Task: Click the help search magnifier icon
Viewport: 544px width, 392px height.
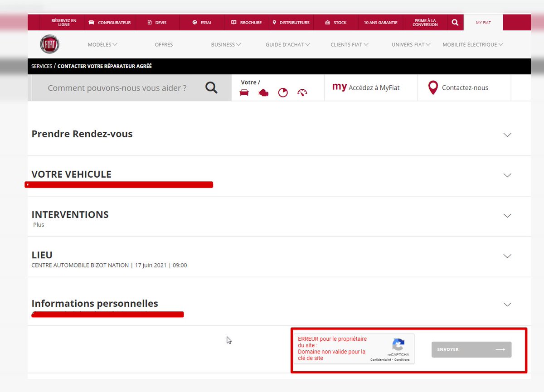Action: click(211, 87)
